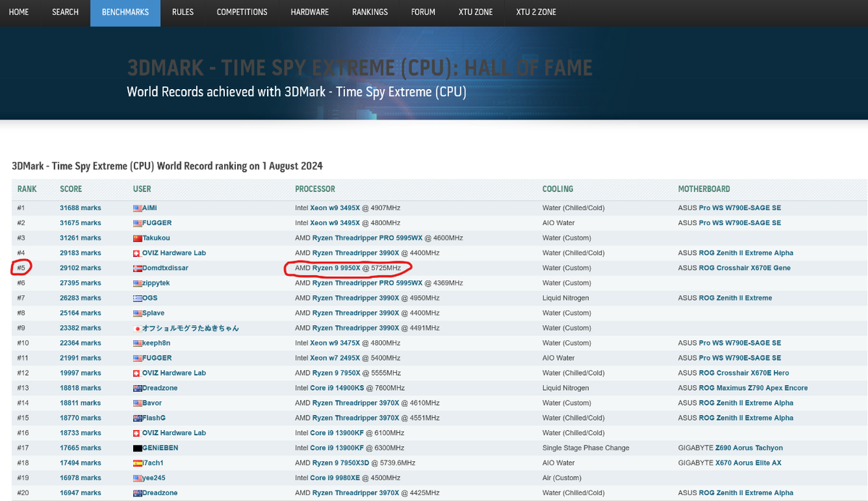Screen dimensions: 868x501
Task: Click the flag icon beside GENiEBEN
Action: click(137, 448)
